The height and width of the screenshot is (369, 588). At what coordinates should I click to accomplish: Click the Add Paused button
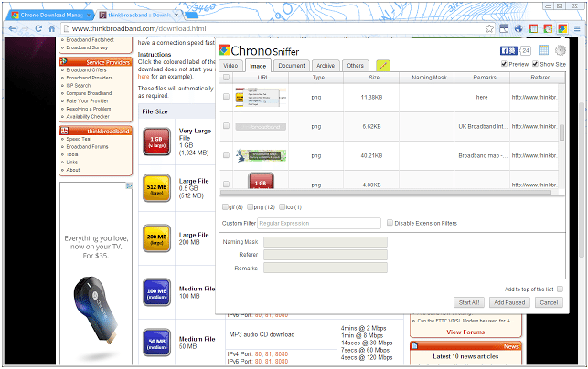(x=509, y=302)
